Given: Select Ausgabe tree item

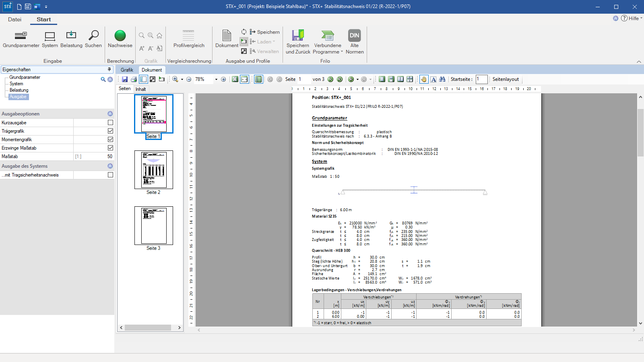Looking at the screenshot, I should pyautogui.click(x=18, y=97).
